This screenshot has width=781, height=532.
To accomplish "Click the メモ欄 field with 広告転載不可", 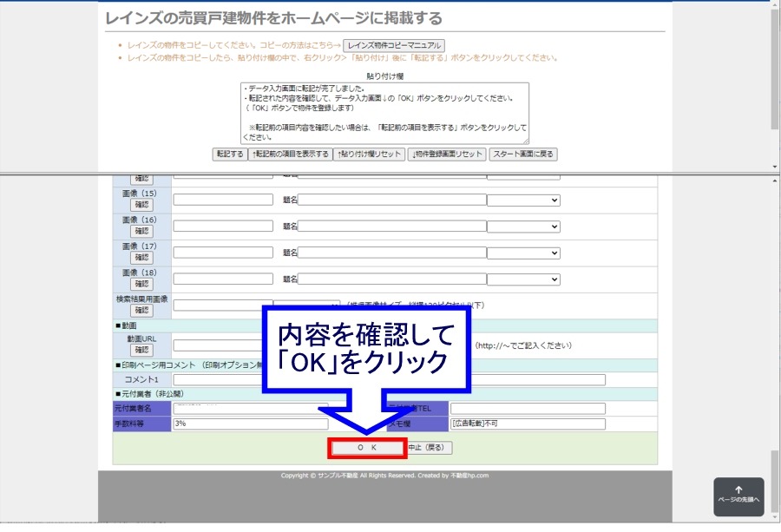I will (528, 424).
